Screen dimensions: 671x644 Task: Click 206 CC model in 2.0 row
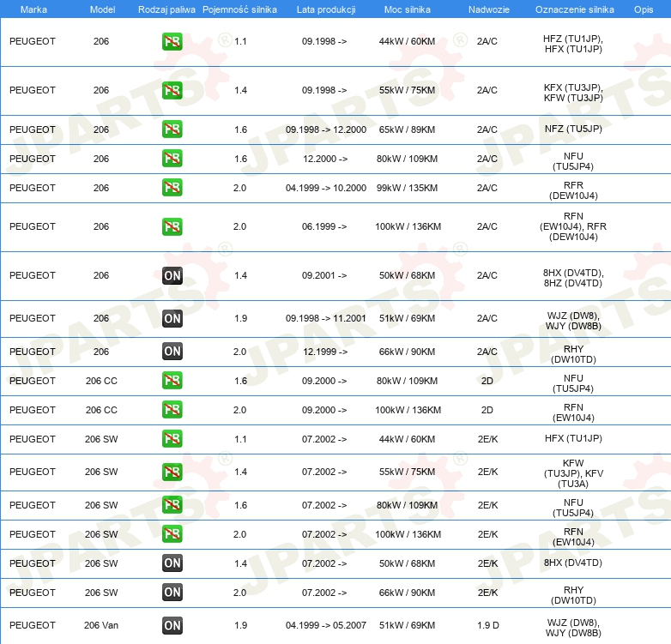[x=101, y=410]
